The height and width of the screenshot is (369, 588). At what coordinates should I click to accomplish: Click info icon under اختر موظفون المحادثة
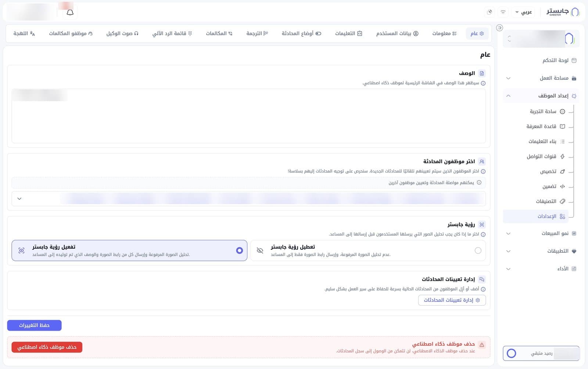coord(483,171)
